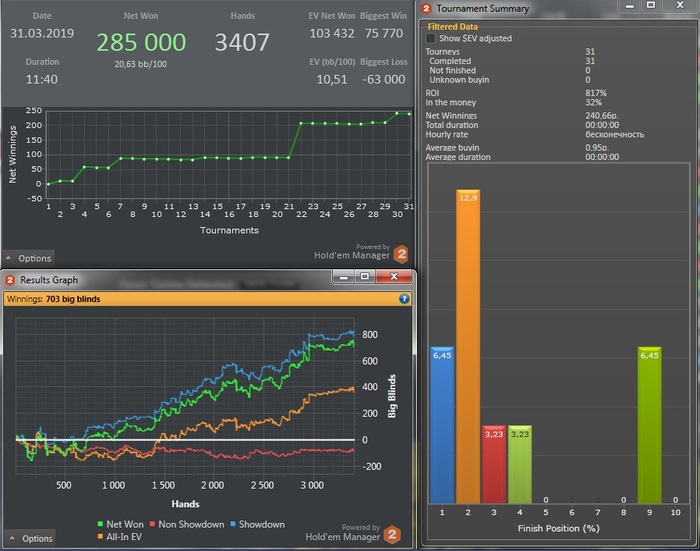Click the Tournament Summary window icon
The height and width of the screenshot is (551, 700).
[x=426, y=8]
